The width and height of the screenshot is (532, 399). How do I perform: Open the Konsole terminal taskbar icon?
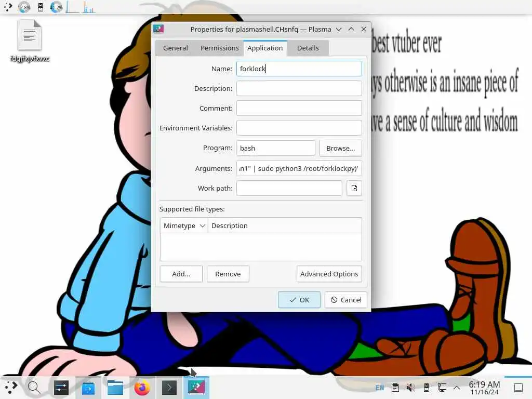(169, 387)
